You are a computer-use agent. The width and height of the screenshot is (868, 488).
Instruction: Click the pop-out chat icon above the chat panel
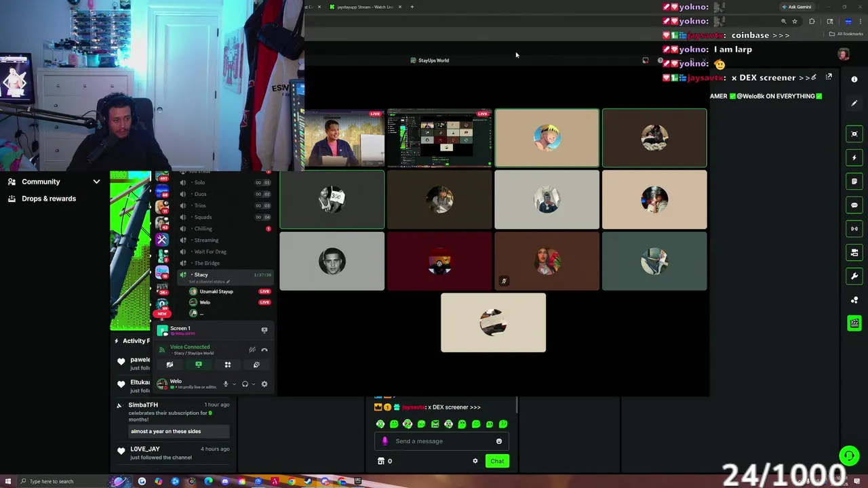(829, 77)
